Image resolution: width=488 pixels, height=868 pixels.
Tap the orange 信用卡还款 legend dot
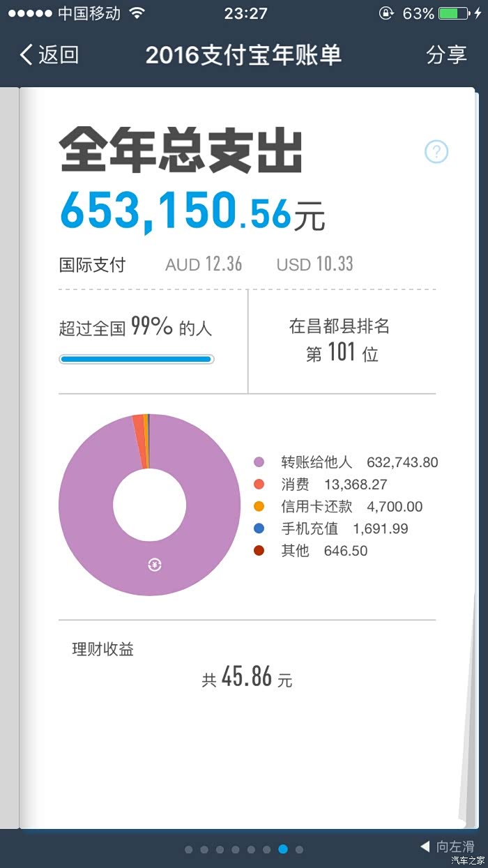point(259,507)
